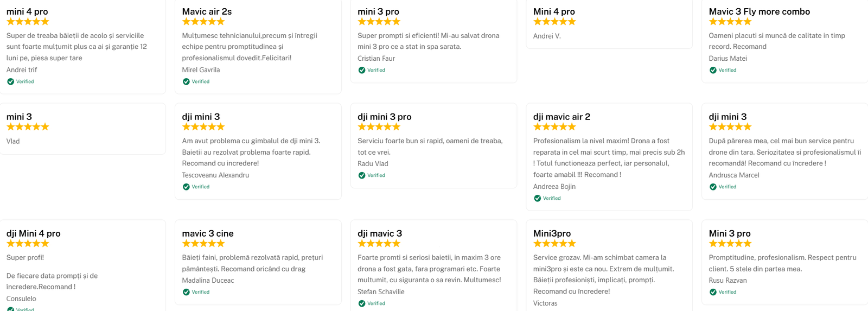868x311 pixels.
Task: Click stars on dji mavic 3 review
Action: 379,244
